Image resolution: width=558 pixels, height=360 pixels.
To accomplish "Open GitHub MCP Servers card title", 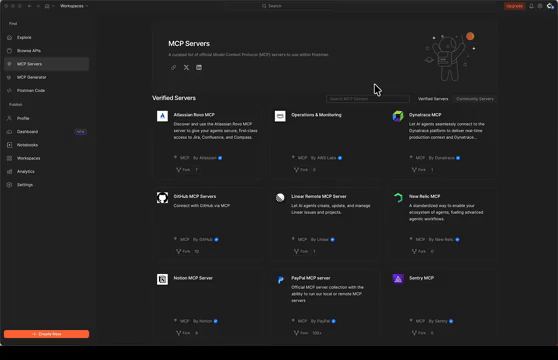I will (195, 196).
